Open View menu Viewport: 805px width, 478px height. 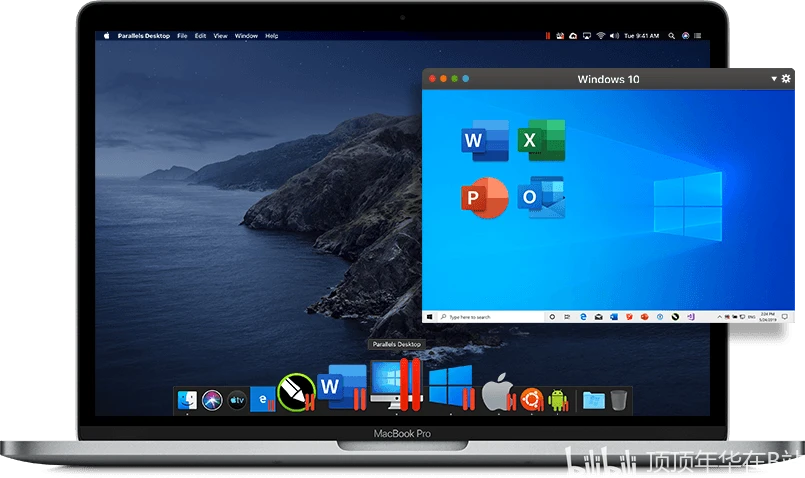[220, 35]
